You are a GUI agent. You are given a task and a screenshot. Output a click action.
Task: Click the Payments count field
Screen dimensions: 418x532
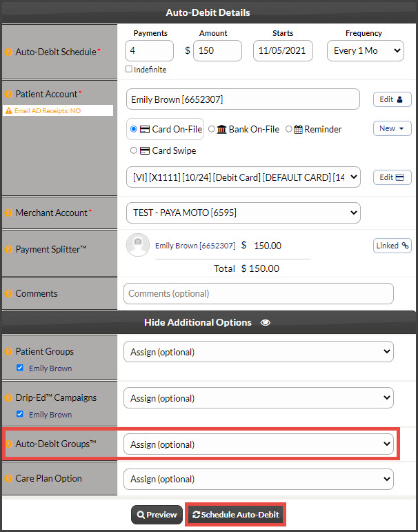pos(149,51)
